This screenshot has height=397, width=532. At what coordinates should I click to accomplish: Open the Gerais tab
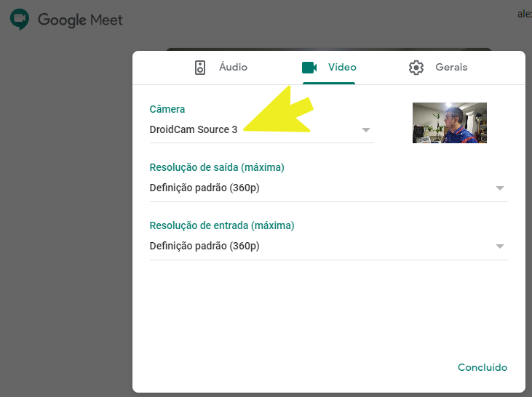(x=451, y=67)
